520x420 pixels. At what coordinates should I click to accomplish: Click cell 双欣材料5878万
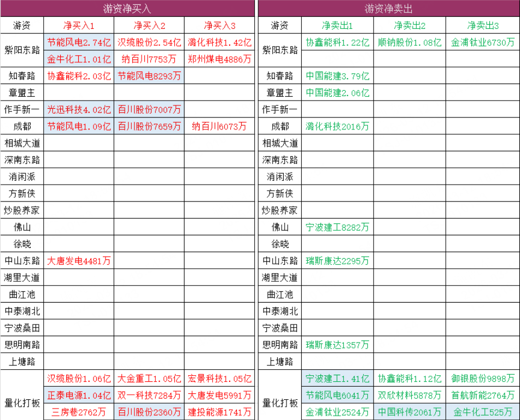coord(410,395)
